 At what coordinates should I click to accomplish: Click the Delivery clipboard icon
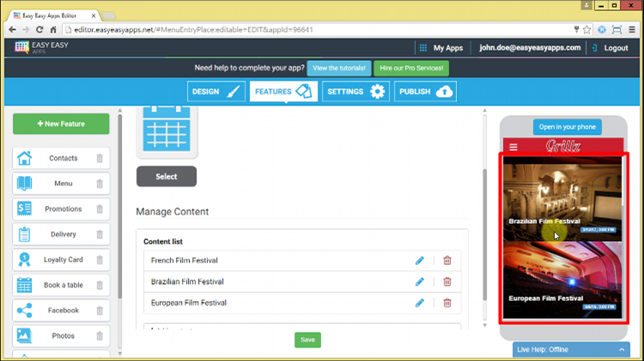tap(24, 234)
